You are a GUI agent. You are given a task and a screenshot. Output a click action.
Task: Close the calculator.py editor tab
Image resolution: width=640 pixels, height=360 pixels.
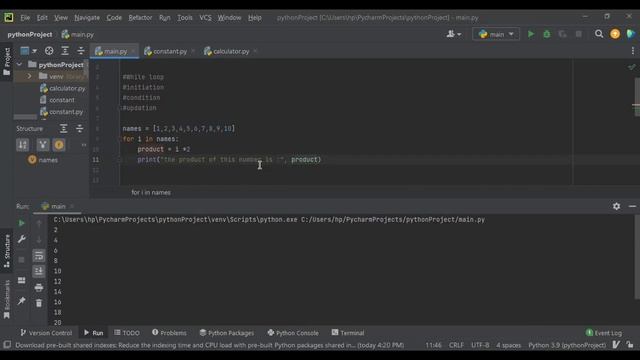pos(256,51)
